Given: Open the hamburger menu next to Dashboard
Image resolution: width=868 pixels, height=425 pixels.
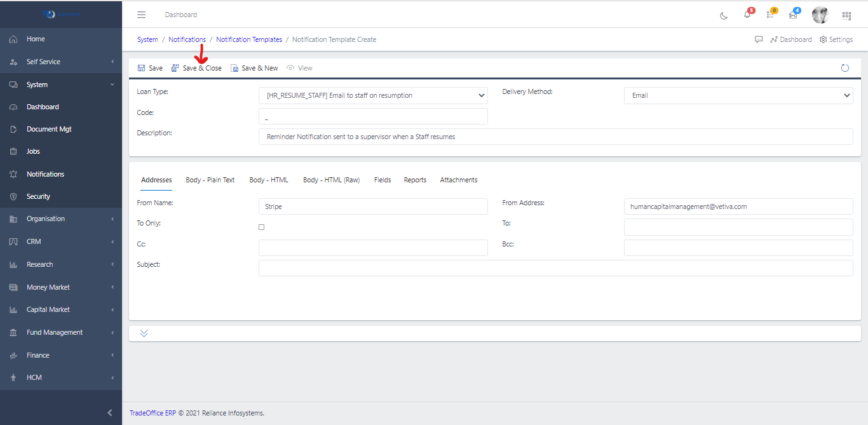Looking at the screenshot, I should (141, 14).
